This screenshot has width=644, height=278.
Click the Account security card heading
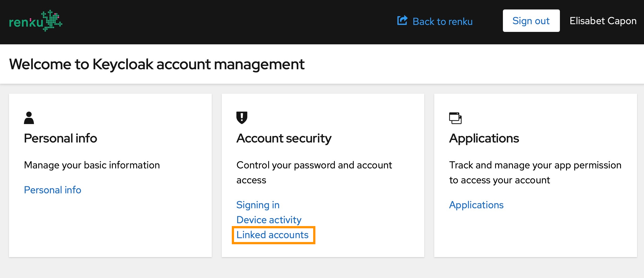coord(284,138)
